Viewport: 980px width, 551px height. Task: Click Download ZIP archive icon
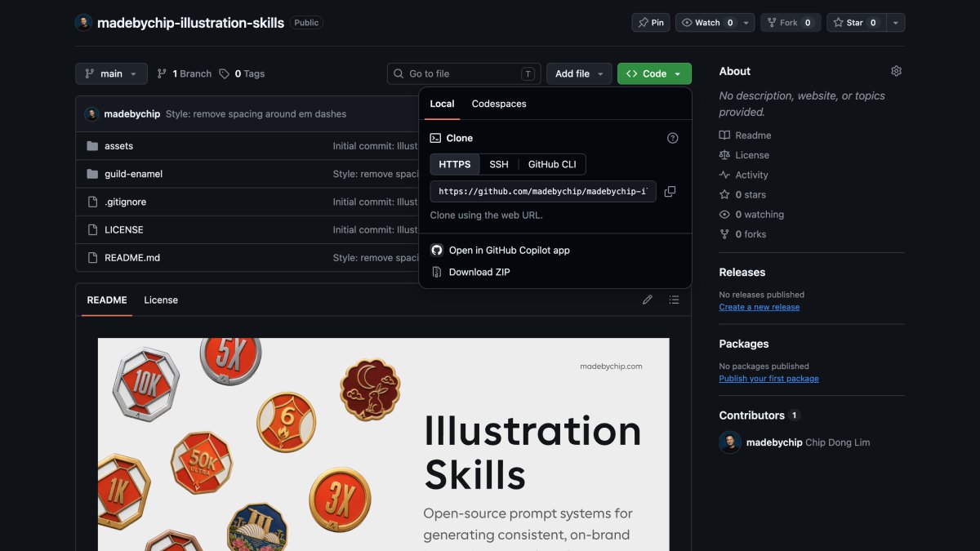pyautogui.click(x=437, y=272)
